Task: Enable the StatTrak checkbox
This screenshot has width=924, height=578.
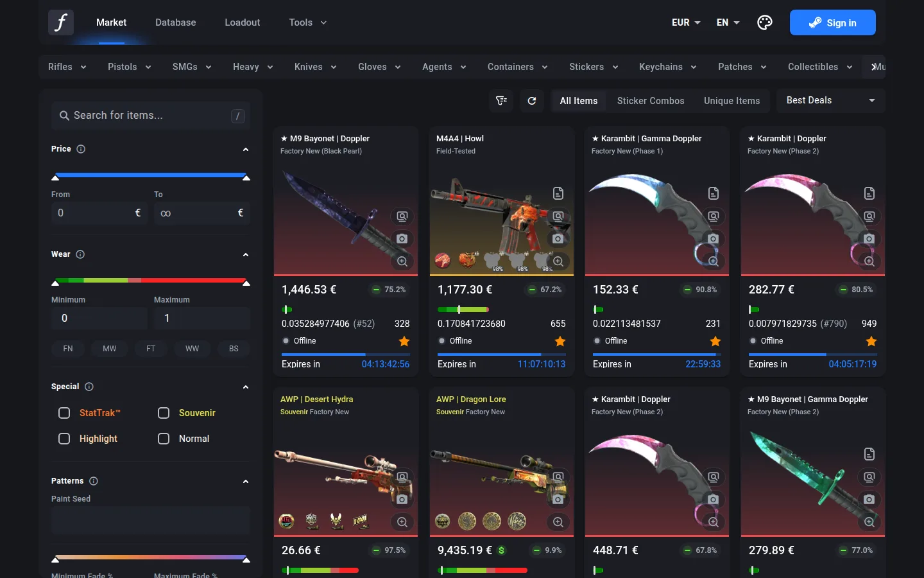Action: [x=64, y=413]
